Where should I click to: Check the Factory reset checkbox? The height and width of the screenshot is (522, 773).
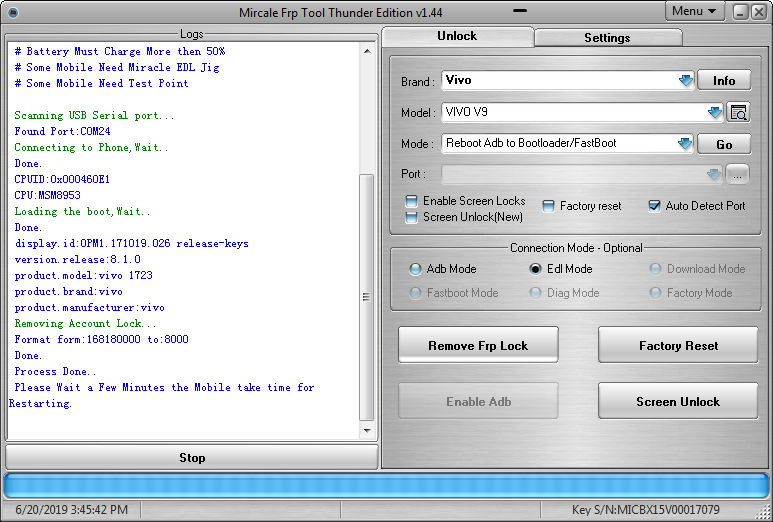coord(548,206)
